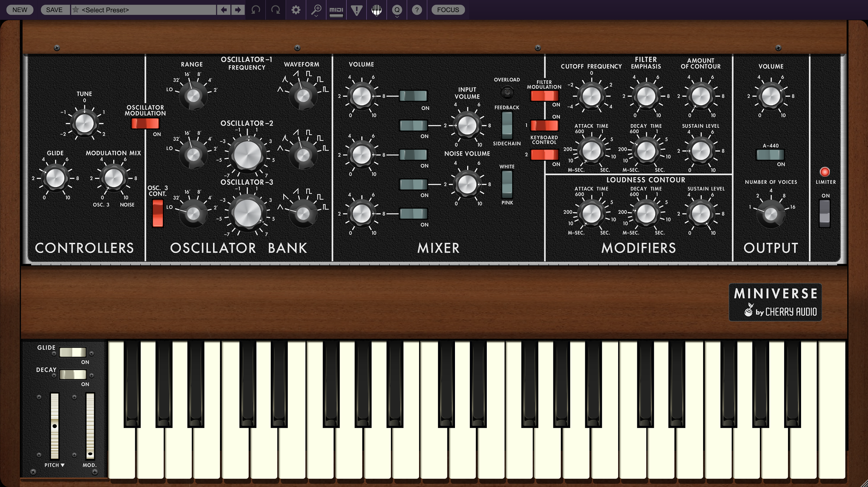Click the Modulation Mix knob
The image size is (868, 487).
click(114, 178)
